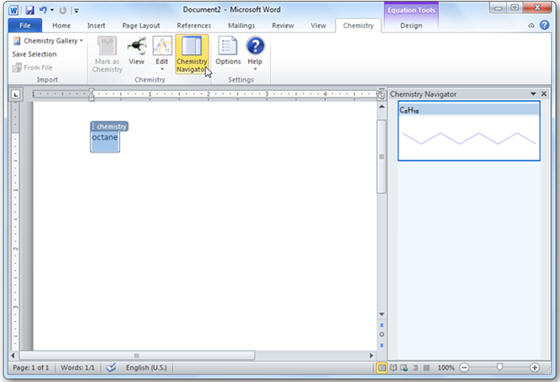Click the Save icon in Quick Access toolbar
The width and height of the screenshot is (560, 382).
[x=30, y=10]
